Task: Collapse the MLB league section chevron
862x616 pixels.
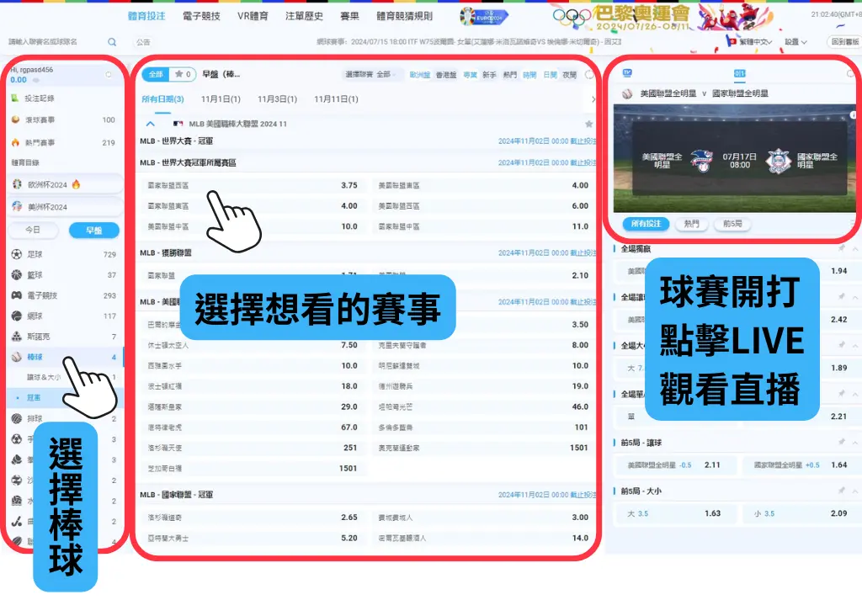Action: point(150,125)
